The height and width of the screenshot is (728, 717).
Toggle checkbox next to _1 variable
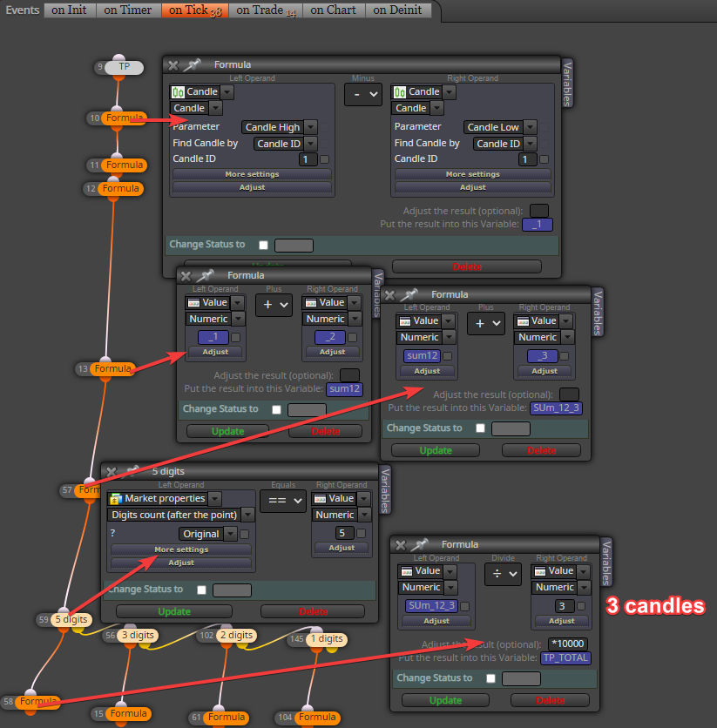236,338
